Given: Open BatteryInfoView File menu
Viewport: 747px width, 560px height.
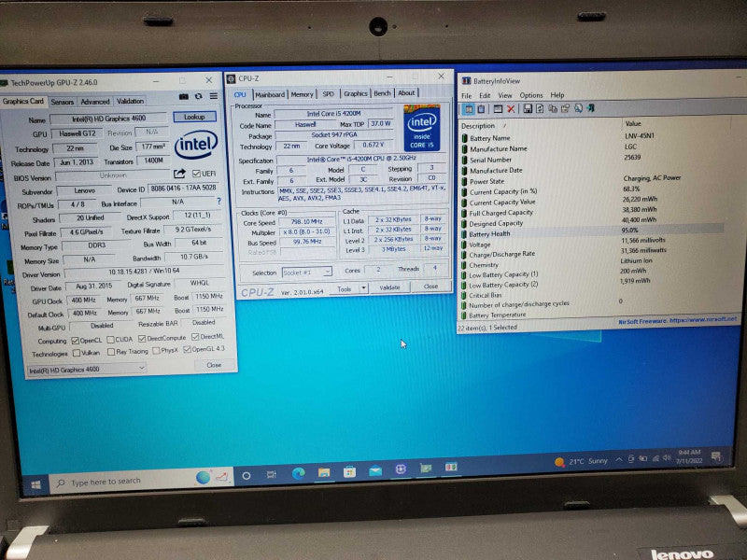Looking at the screenshot, I should click(466, 96).
